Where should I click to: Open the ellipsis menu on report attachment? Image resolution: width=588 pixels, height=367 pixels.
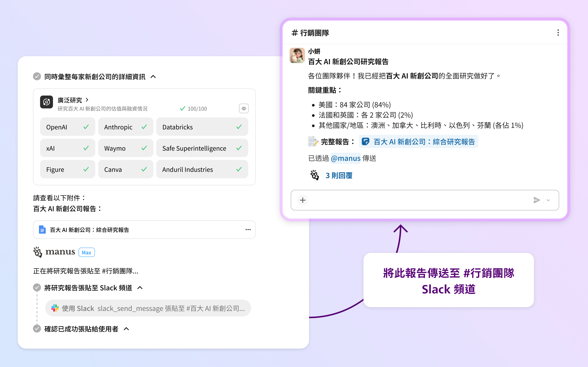point(248,230)
